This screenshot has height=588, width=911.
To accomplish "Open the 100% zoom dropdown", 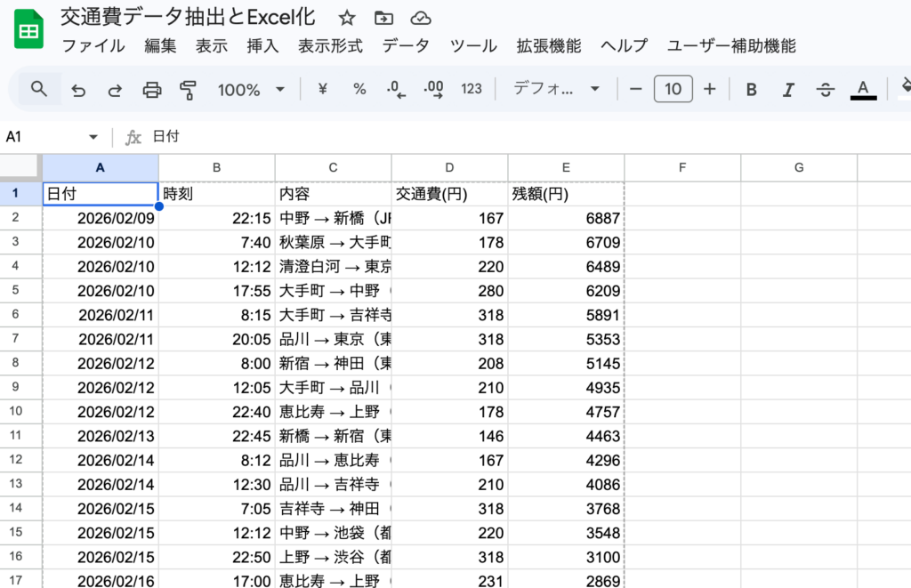I will click(x=251, y=89).
